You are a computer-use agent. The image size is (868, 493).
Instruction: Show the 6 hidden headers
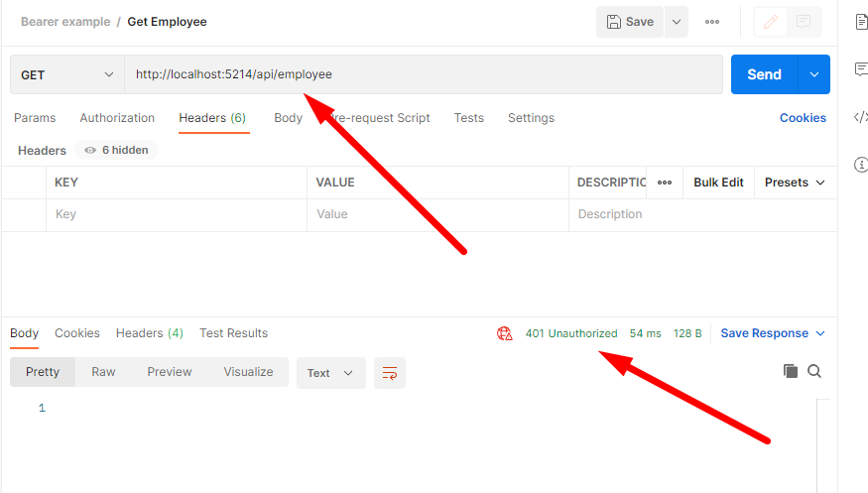117,151
